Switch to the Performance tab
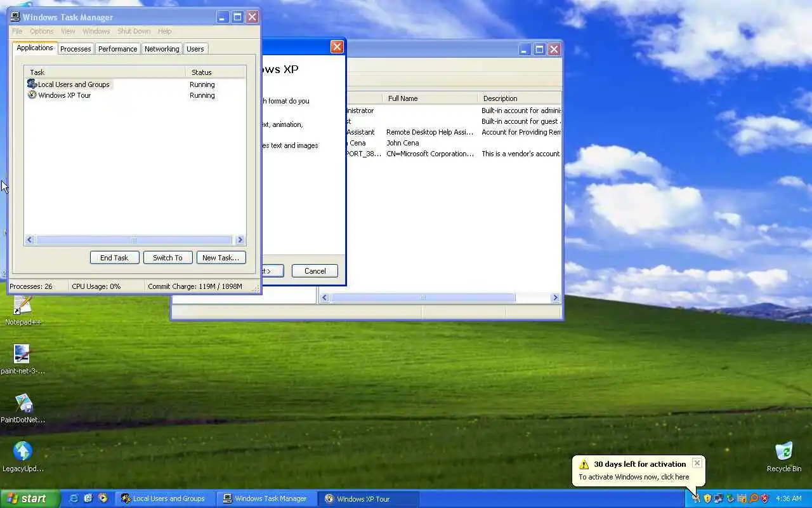The height and width of the screenshot is (508, 812). [117, 49]
